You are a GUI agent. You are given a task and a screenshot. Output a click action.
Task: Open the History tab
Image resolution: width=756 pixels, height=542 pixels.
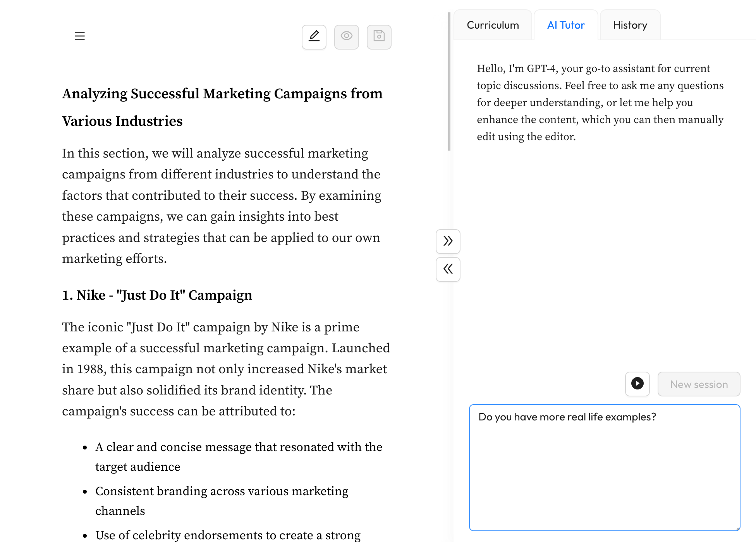[x=630, y=25]
